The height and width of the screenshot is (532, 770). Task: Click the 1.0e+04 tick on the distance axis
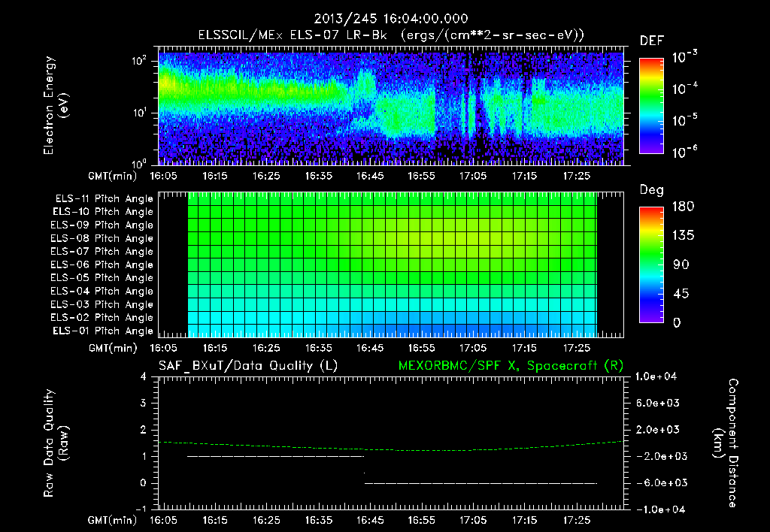click(656, 377)
